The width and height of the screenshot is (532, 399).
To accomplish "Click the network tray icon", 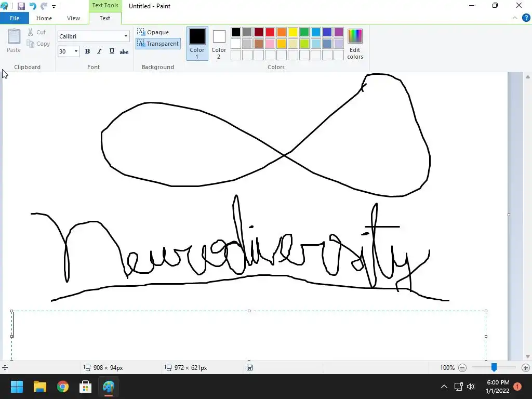I will click(458, 387).
